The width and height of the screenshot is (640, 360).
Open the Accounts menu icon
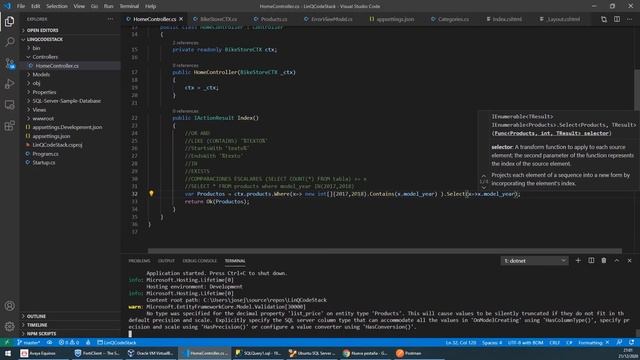tap(9, 306)
